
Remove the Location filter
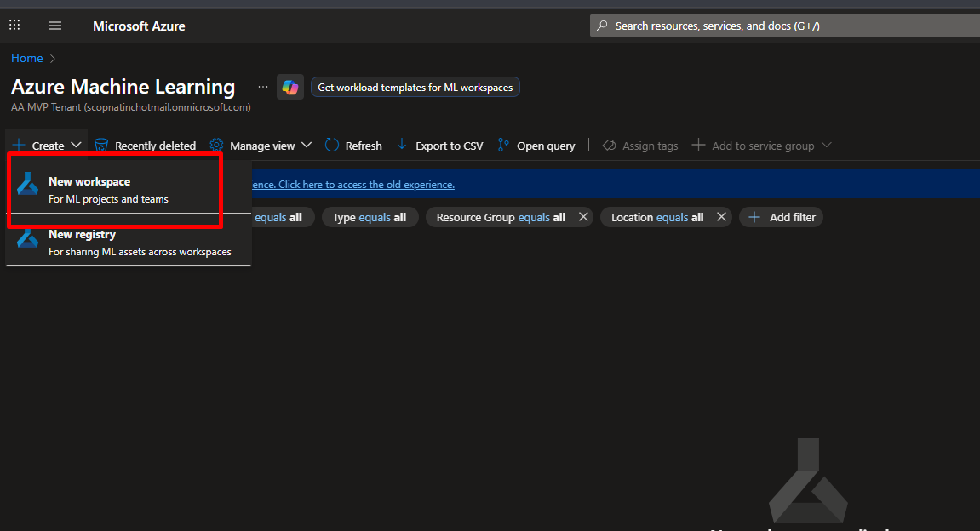click(x=721, y=217)
